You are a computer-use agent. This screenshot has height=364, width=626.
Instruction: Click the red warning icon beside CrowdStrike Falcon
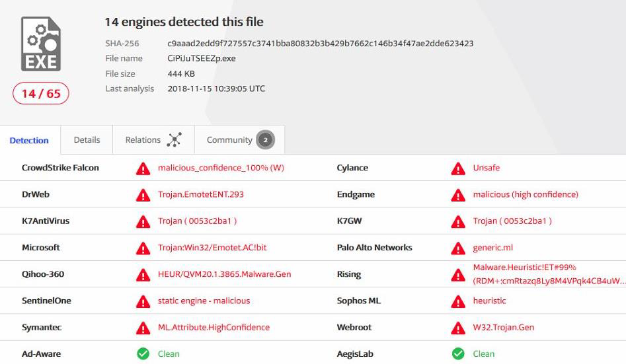coord(143,168)
